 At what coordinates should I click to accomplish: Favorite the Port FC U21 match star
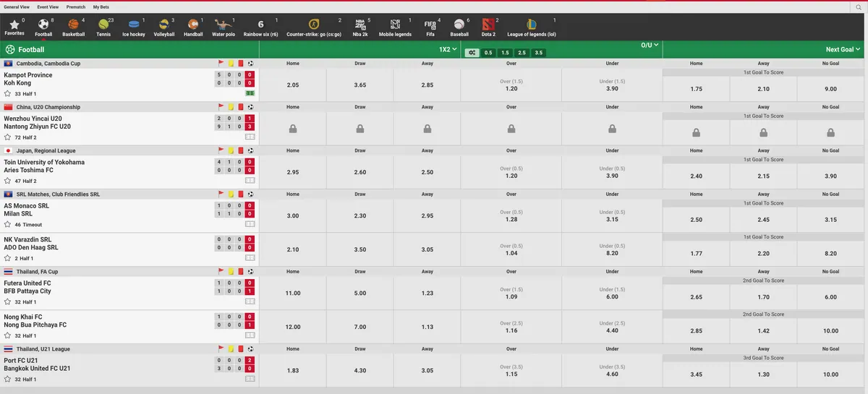pos(8,380)
